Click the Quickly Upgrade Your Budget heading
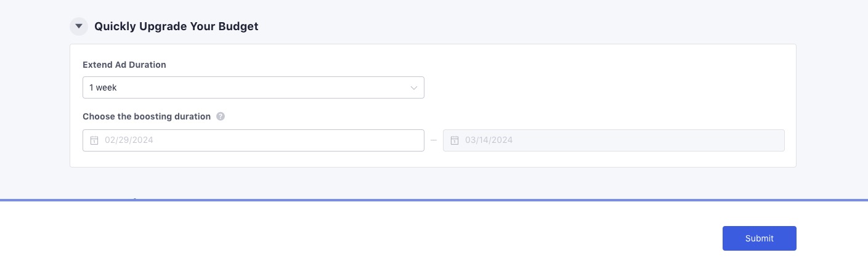 (176, 26)
